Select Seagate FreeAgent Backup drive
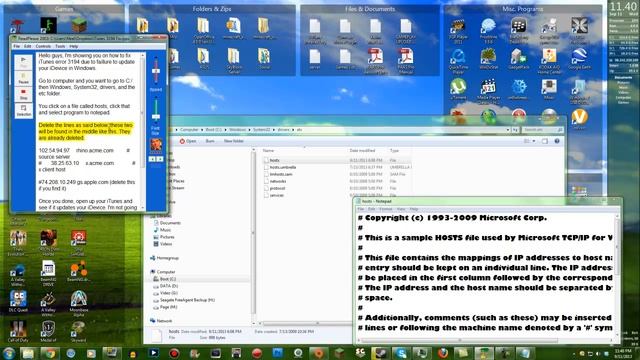 point(187,300)
